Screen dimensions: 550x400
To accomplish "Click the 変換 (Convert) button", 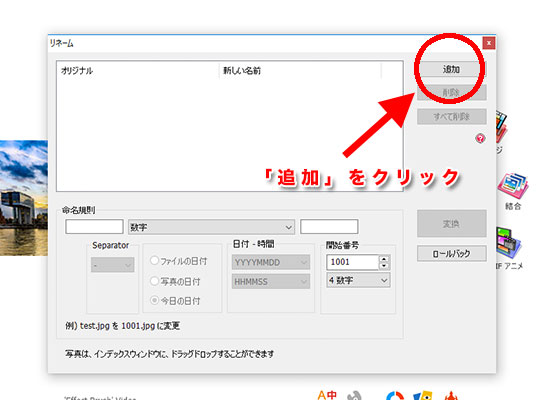I will (451, 224).
